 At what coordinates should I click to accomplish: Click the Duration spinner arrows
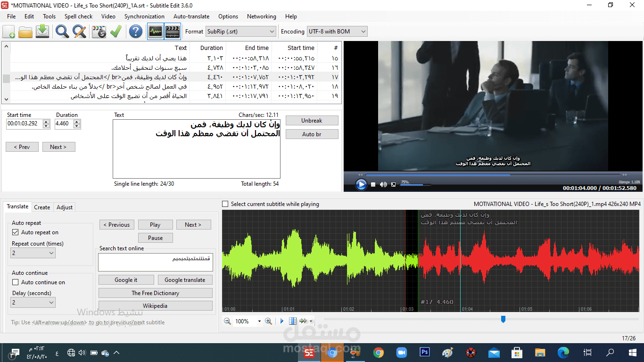click(x=77, y=124)
